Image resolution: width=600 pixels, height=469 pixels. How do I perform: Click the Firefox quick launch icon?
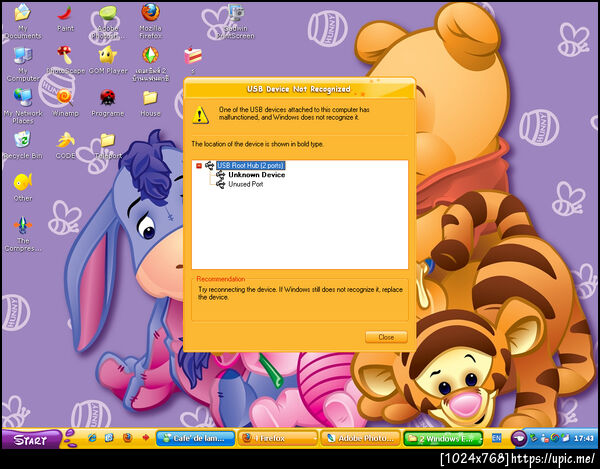point(127,438)
